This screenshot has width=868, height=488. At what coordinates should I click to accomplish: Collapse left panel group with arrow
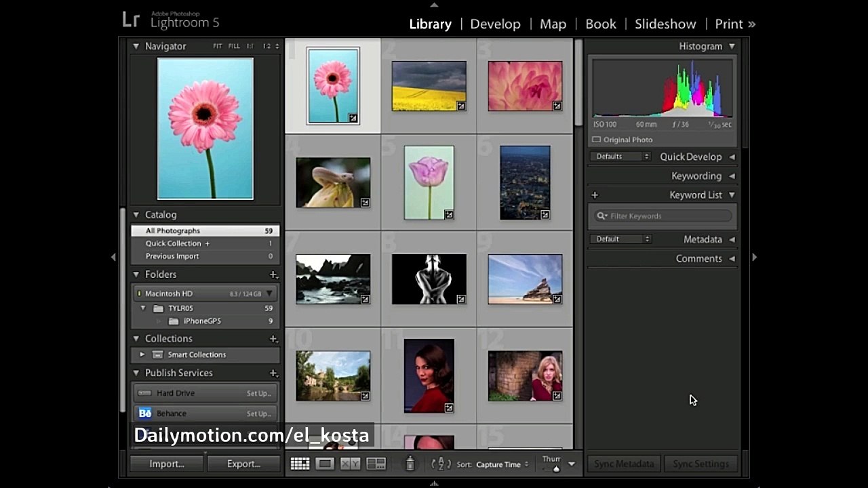pyautogui.click(x=113, y=258)
